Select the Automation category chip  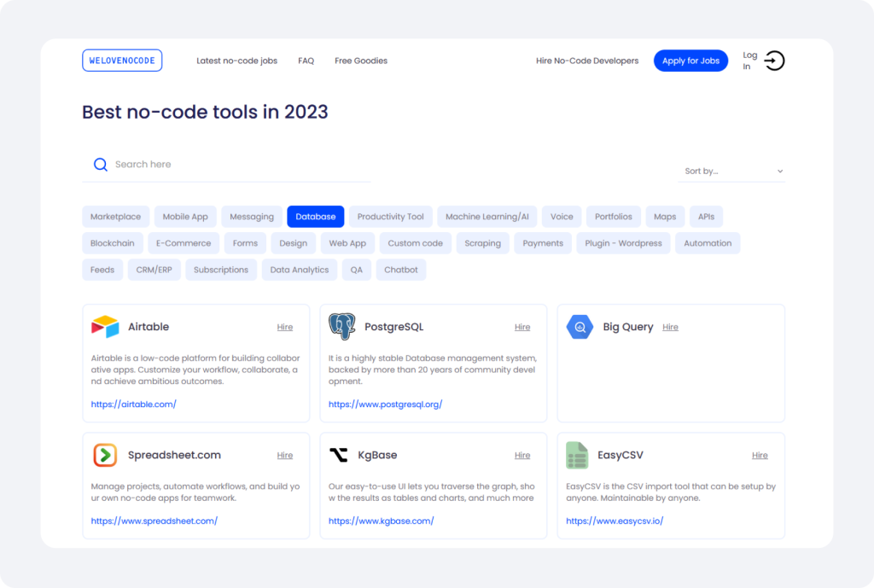tap(708, 243)
